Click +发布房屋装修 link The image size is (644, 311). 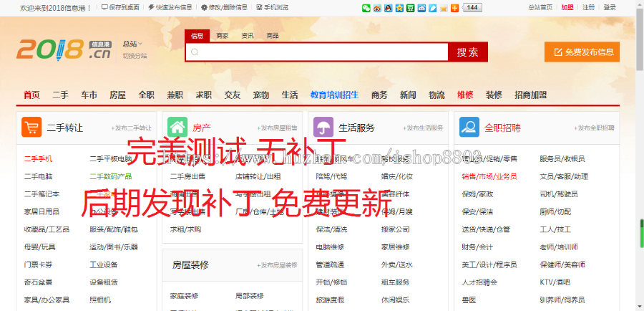277,265
